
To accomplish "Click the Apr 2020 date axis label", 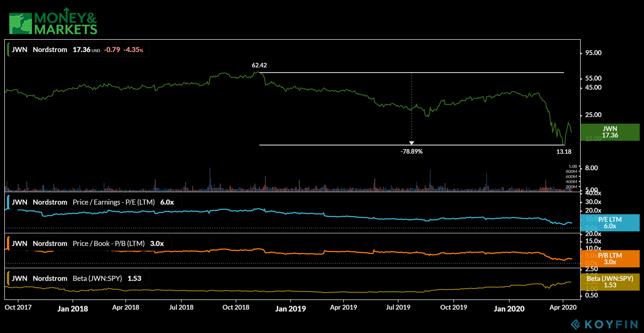I will click(563, 307).
